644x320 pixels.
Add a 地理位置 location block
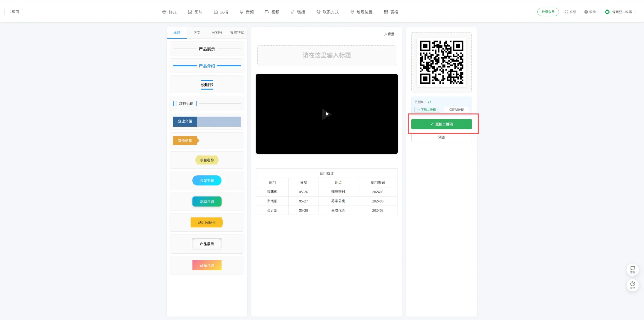click(361, 12)
